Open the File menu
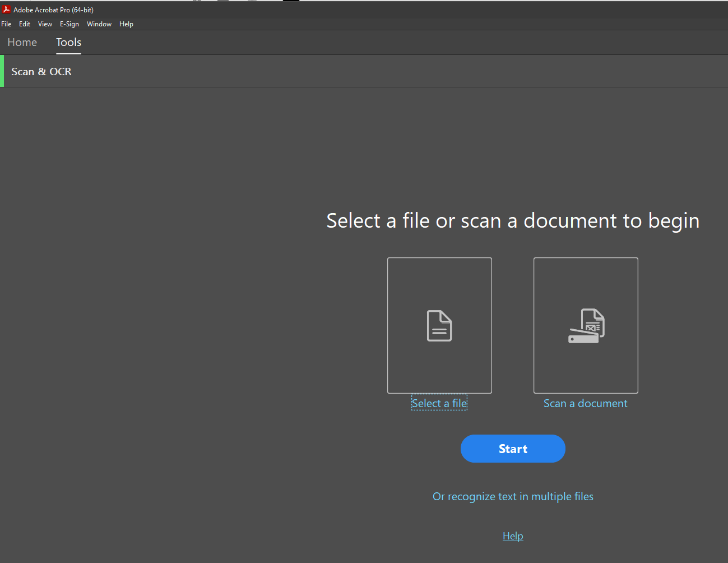Image resolution: width=728 pixels, height=563 pixels. [x=6, y=24]
